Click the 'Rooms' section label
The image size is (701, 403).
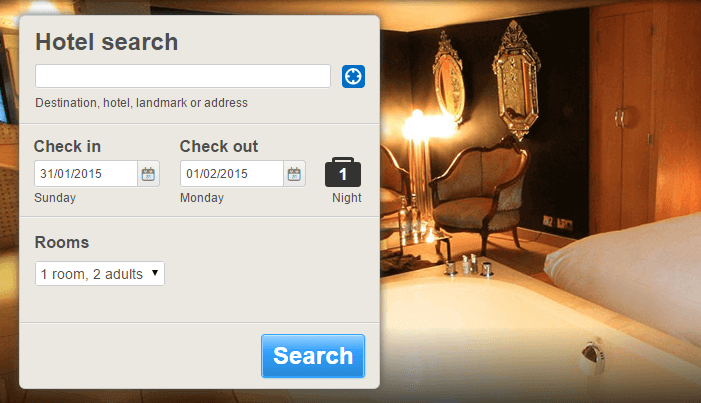pyautogui.click(x=62, y=242)
